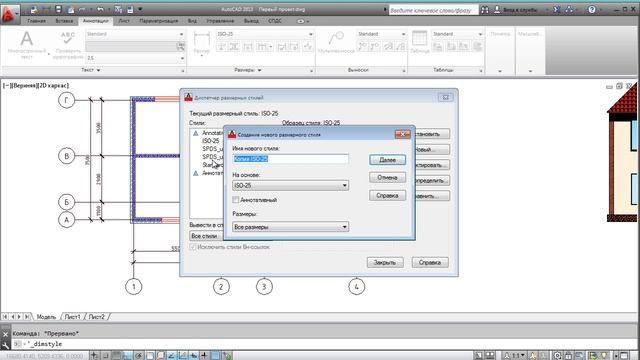640x360 pixels.
Task: Click the binoculars search icon
Action: 484,10
